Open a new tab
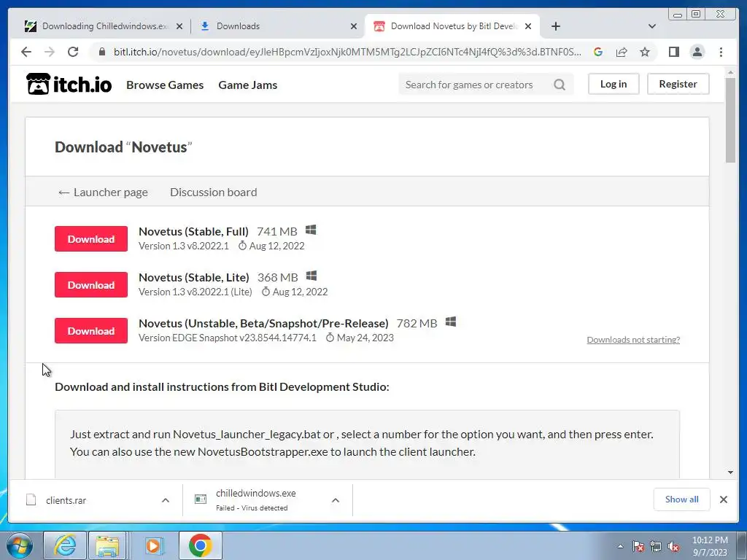 [555, 26]
